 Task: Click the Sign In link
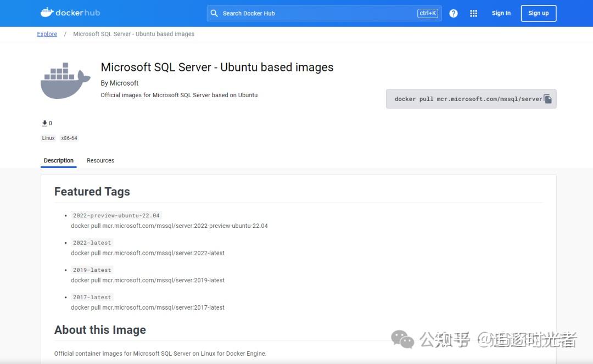point(501,13)
